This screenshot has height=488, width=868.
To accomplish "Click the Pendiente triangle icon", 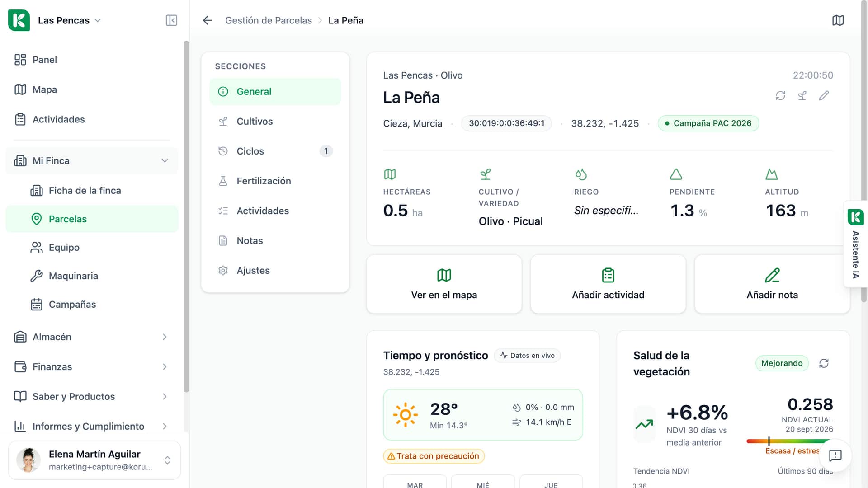I will click(x=676, y=174).
